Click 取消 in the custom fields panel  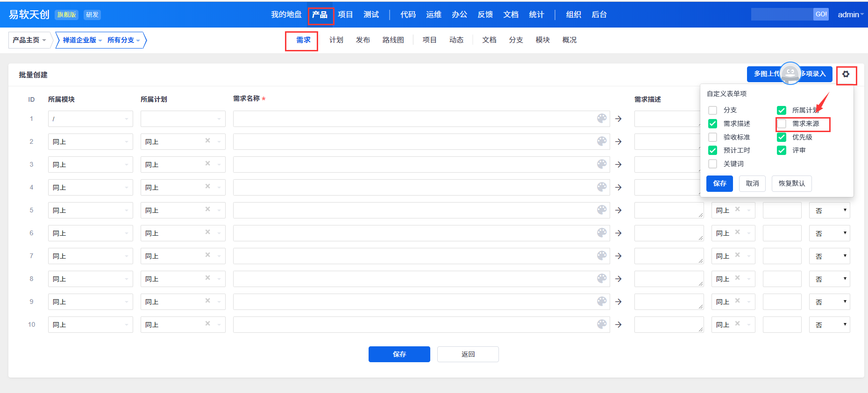pos(752,183)
